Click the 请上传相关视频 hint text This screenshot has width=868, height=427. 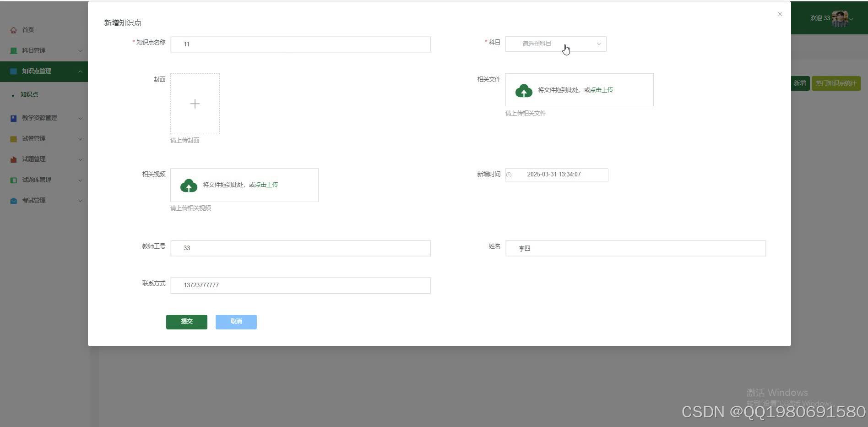coord(191,208)
